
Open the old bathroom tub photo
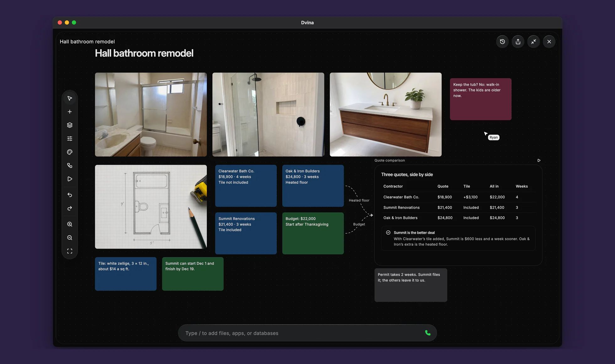click(x=151, y=115)
